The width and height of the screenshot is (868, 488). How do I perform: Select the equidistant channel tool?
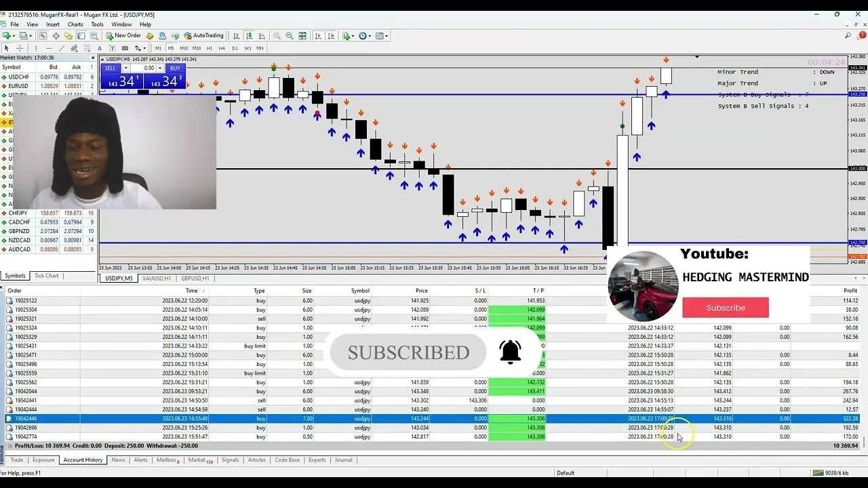pos(74,48)
